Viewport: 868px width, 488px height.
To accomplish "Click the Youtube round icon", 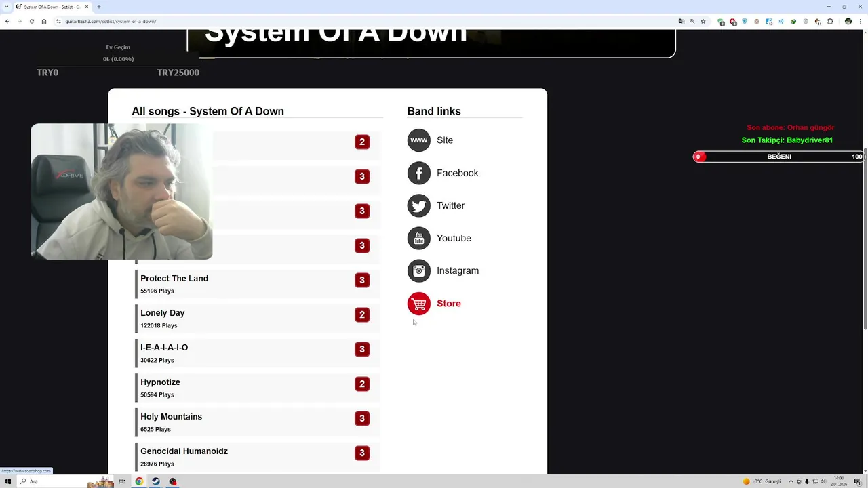I will point(419,238).
